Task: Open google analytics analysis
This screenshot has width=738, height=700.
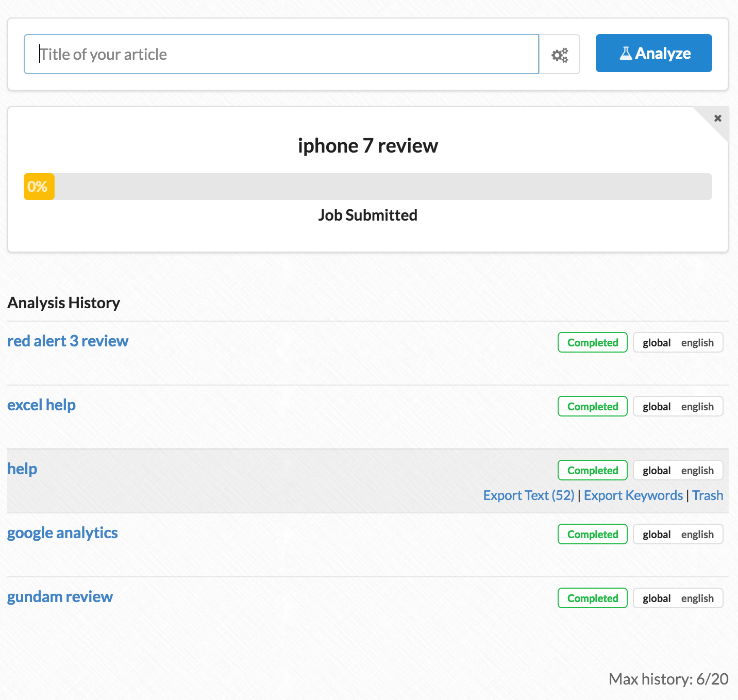Action: [62, 533]
